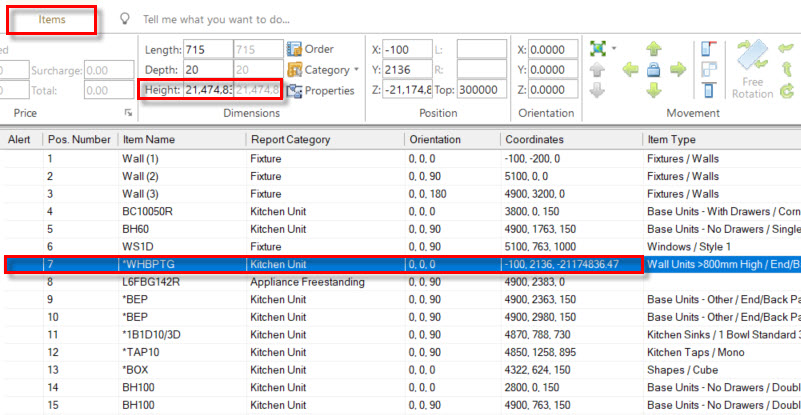
Task: Click the Total price field
Action: click(109, 90)
